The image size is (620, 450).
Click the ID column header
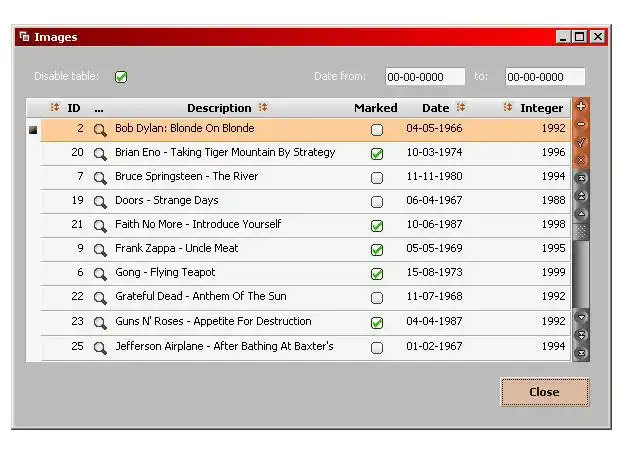[74, 108]
